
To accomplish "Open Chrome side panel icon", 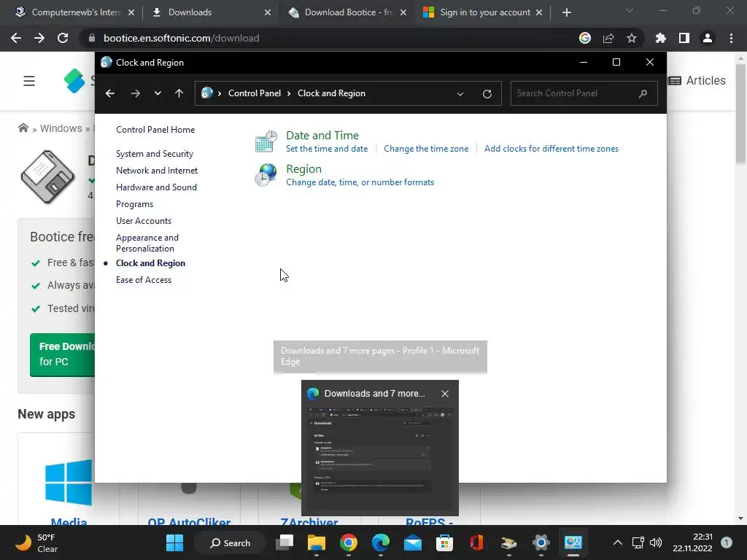I will tap(684, 38).
